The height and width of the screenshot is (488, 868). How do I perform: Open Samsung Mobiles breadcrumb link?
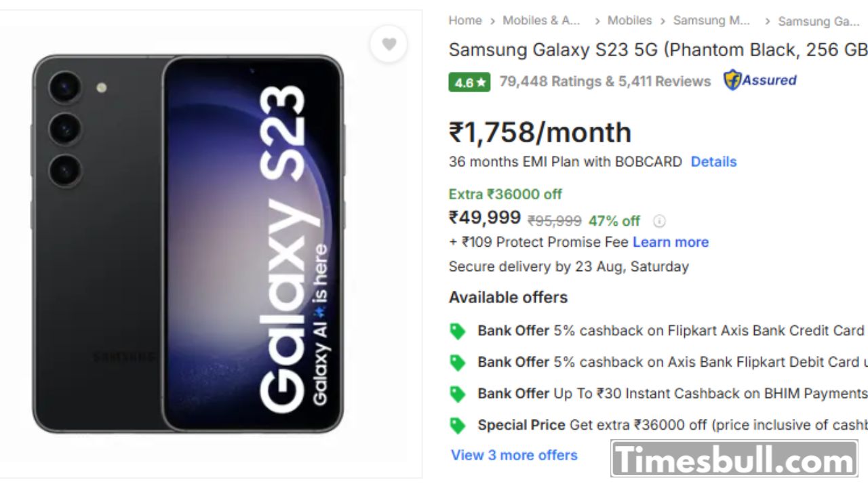coord(711,20)
